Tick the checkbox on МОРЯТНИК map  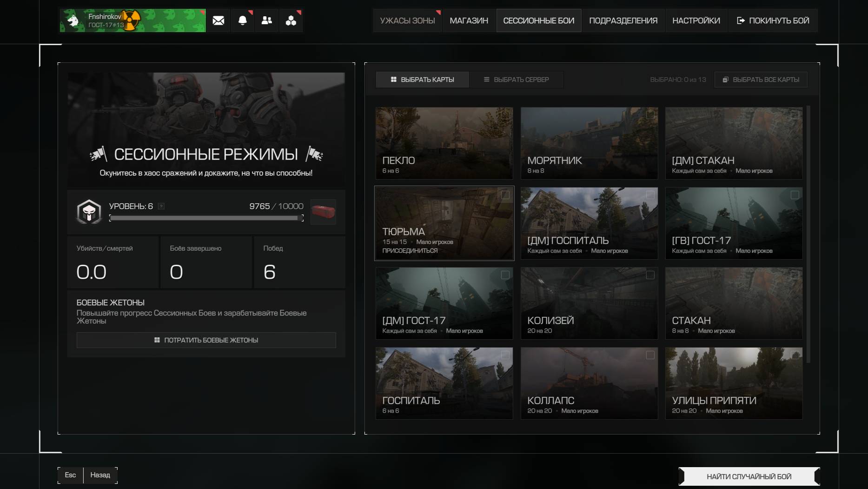coord(650,115)
